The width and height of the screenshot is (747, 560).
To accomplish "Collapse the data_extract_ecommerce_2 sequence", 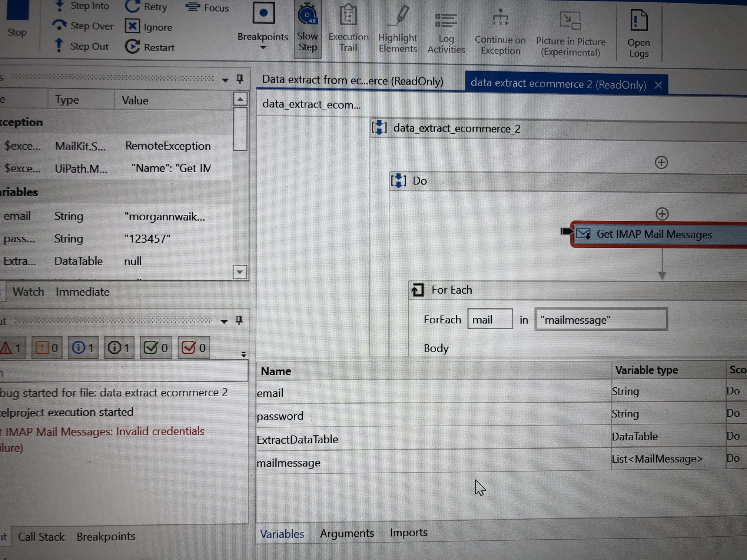I will coord(378,128).
